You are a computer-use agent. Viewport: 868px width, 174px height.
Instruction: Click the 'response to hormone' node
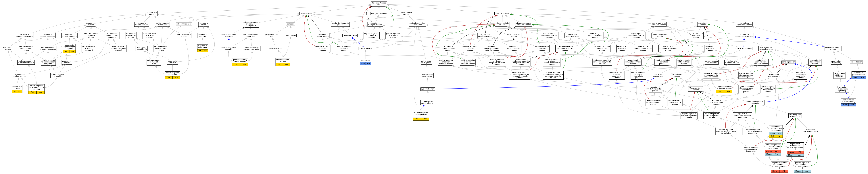7,48
